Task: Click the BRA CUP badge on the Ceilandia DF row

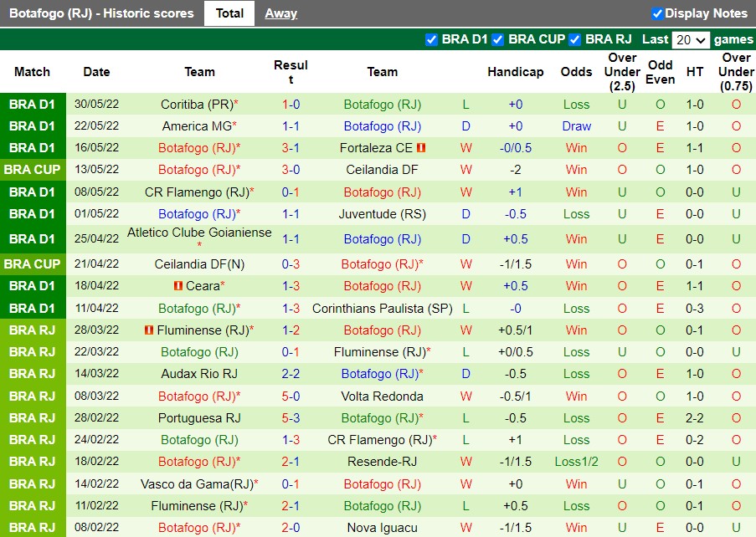Action: point(32,170)
